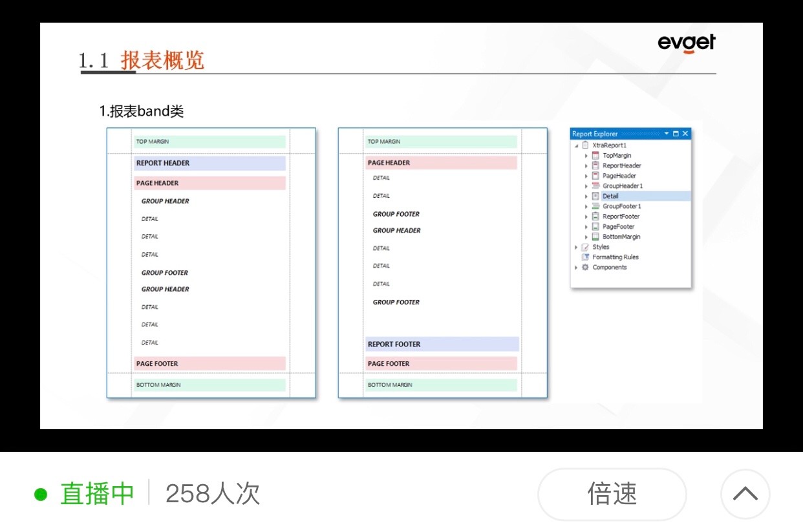Click the REPORT HEADER band in diagram

click(209, 163)
